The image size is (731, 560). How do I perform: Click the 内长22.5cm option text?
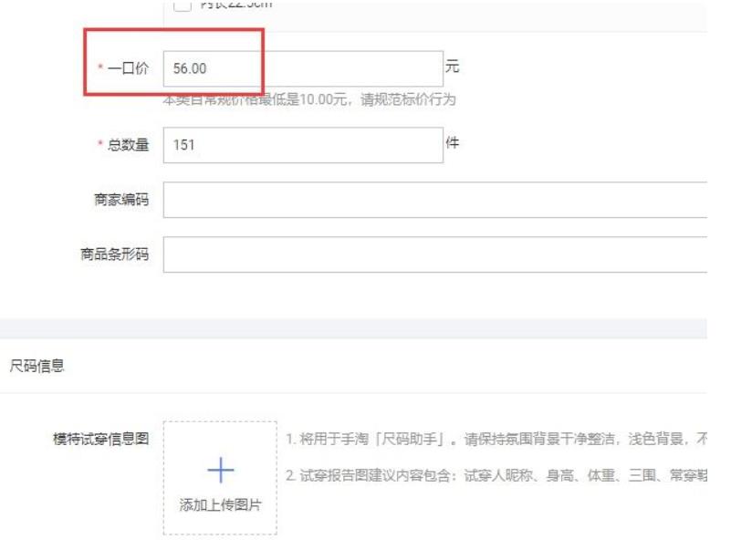[230, 5]
